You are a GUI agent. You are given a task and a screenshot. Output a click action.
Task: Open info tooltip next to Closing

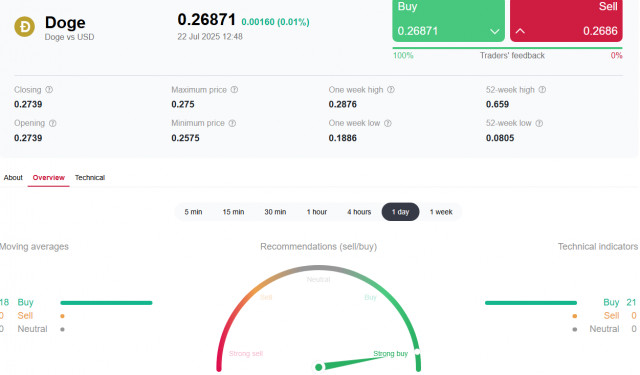[49, 90]
